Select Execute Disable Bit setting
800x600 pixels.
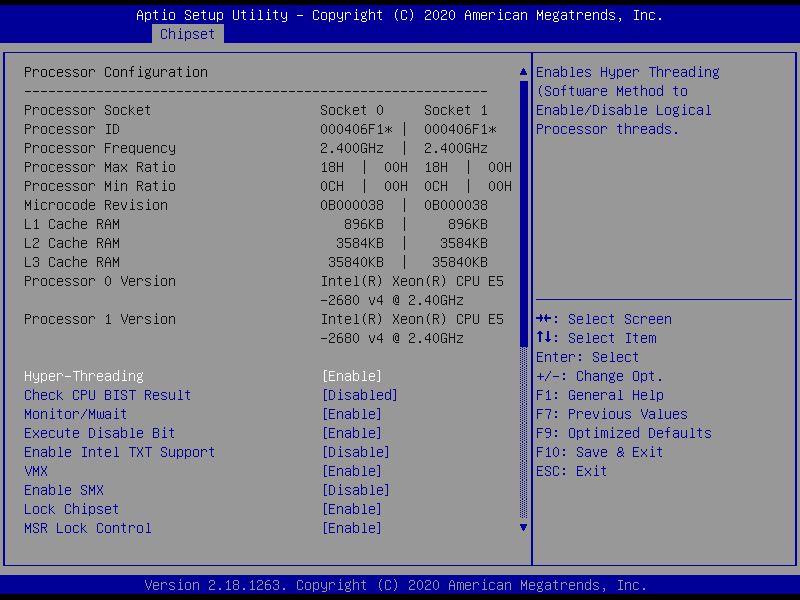[99, 433]
